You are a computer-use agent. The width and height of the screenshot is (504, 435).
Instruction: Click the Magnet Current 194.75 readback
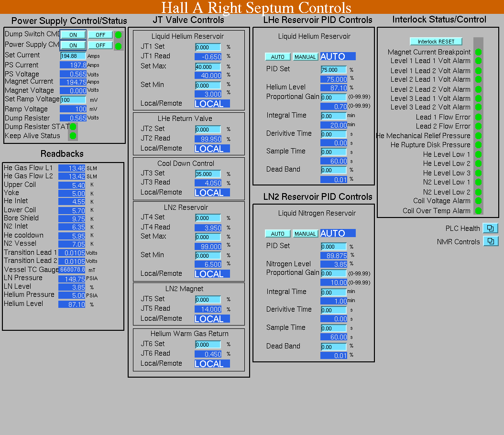tap(73, 82)
